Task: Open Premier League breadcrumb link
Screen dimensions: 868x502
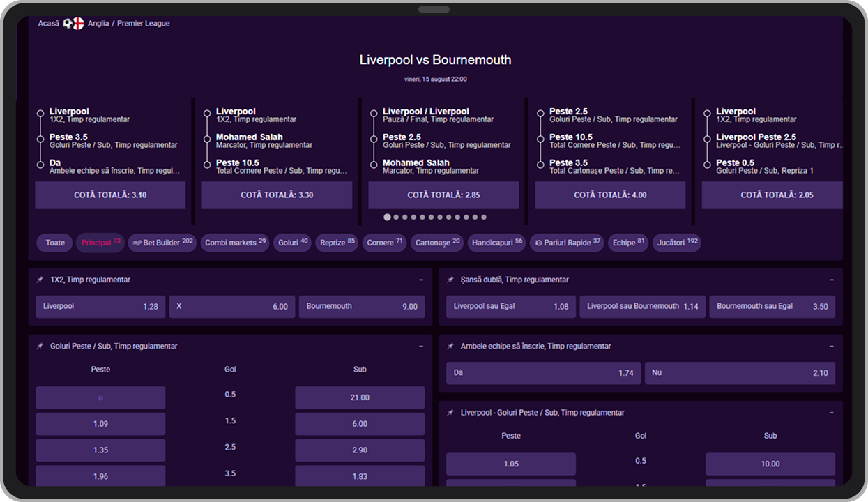Action: (144, 23)
